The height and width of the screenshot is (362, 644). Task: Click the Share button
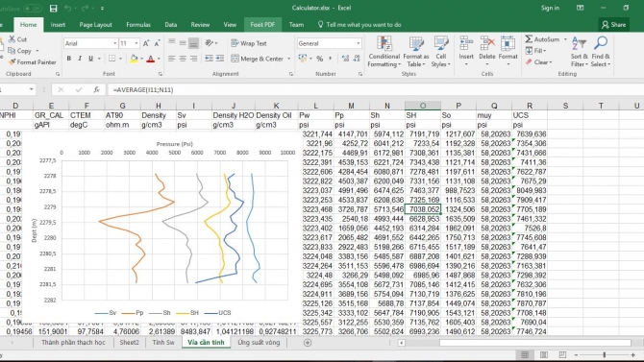point(614,25)
